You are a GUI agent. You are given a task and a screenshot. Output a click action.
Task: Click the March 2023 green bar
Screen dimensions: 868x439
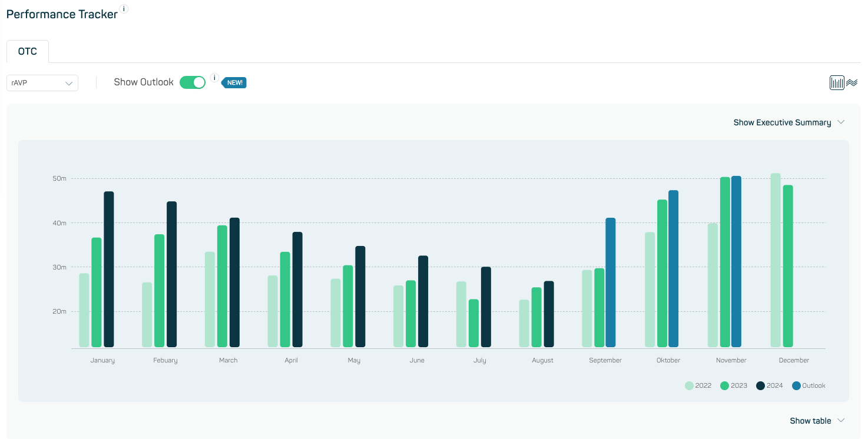pos(222,286)
